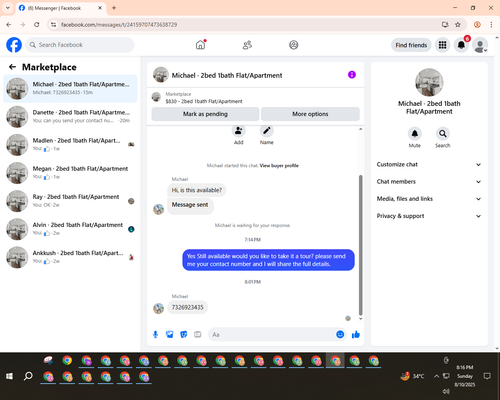This screenshot has width=500, height=400.
Task: Open the account profile menu
Action: coord(480,45)
